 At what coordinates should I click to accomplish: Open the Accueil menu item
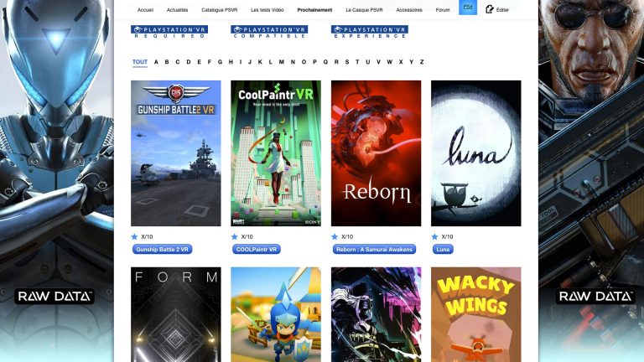145,10
